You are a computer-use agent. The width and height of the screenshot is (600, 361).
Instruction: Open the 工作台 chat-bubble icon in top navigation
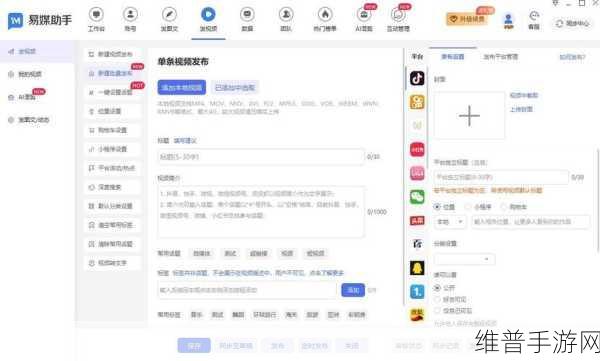coord(96,15)
